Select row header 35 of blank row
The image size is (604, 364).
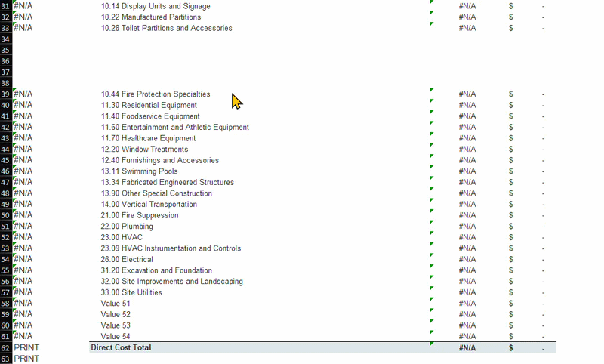tap(6, 50)
